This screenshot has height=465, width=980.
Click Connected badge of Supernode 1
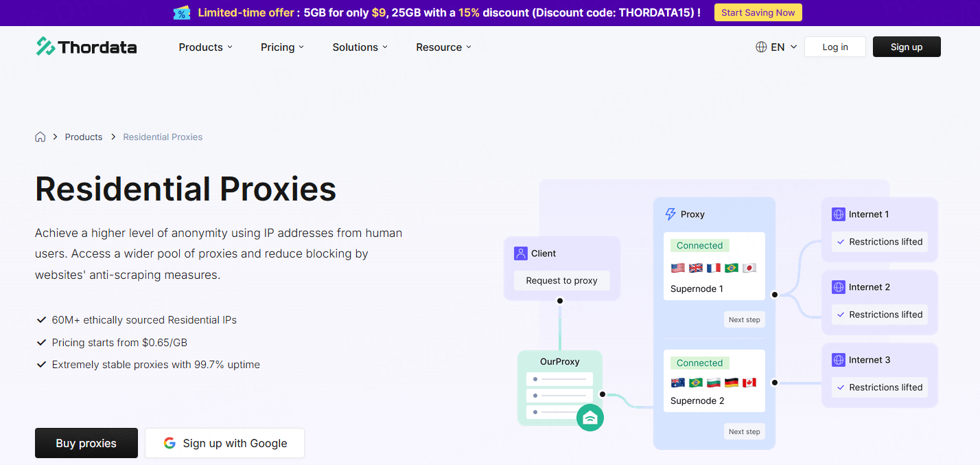[699, 245]
